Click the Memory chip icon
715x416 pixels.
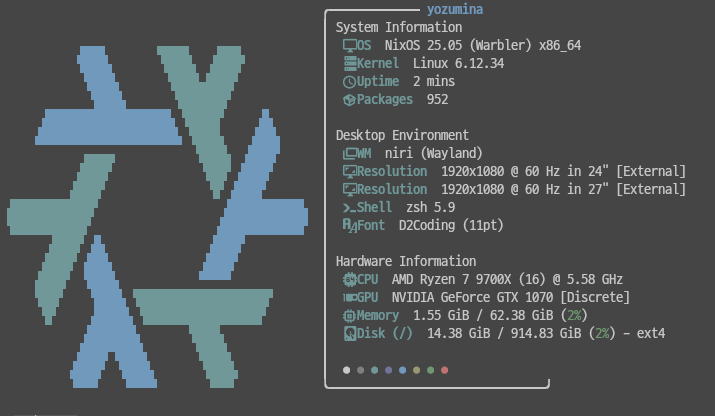click(349, 316)
